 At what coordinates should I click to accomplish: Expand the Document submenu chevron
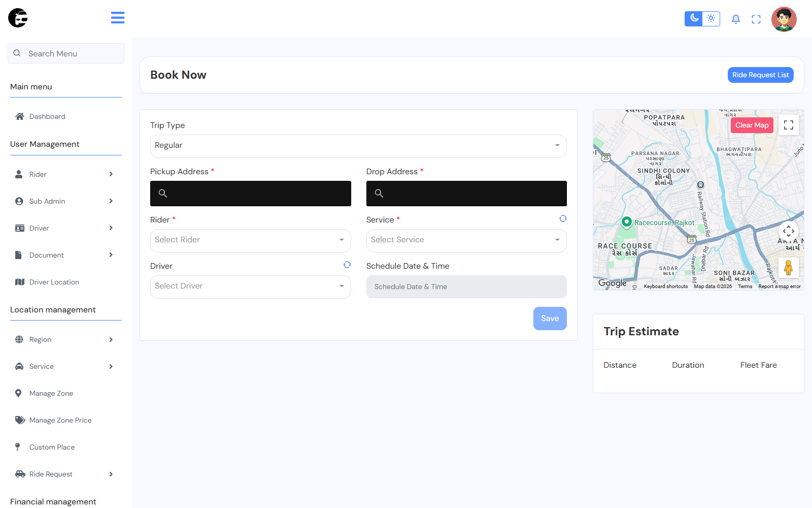pos(111,255)
